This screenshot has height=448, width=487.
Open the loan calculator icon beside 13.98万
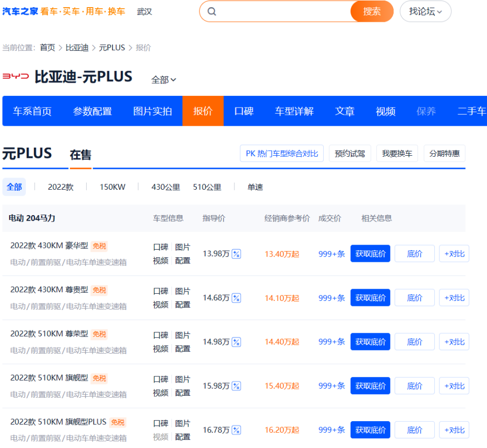[236, 253]
